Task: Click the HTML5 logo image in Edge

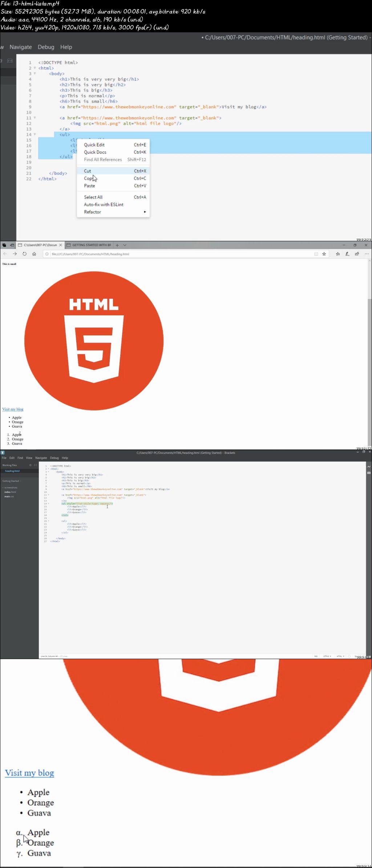Action: pyautogui.click(x=94, y=341)
